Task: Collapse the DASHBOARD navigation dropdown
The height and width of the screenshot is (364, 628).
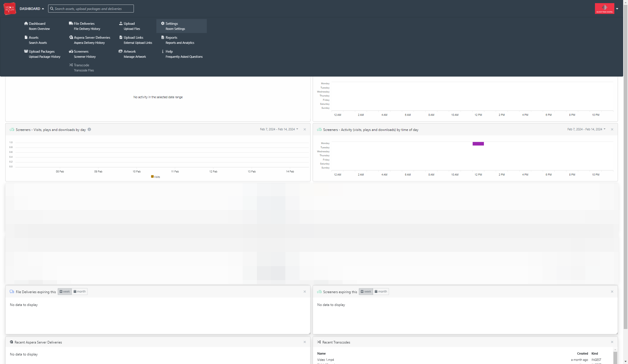Action: tap(32, 9)
